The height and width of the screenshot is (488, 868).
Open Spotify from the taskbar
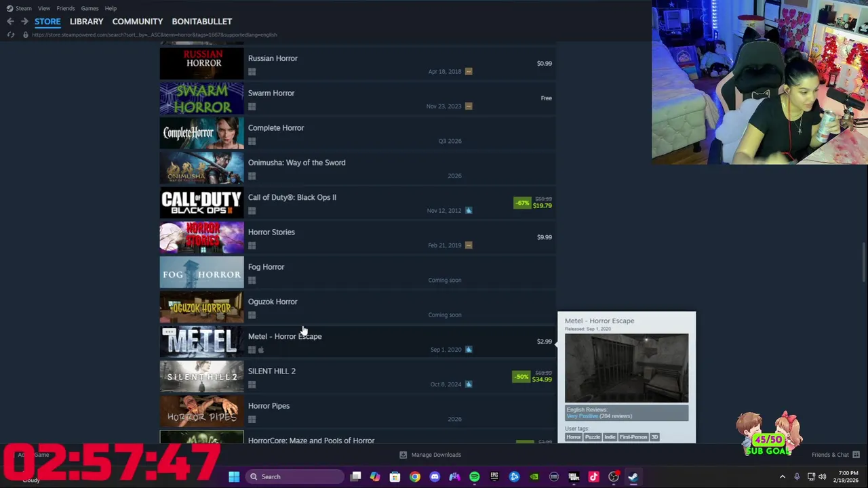(x=475, y=476)
